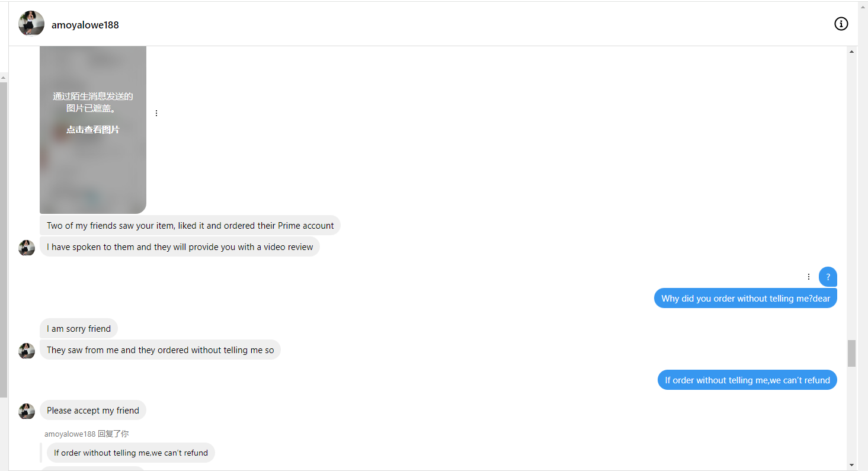868x471 pixels.
Task: Click the chat scrollbar thumb
Action: pyautogui.click(x=851, y=353)
